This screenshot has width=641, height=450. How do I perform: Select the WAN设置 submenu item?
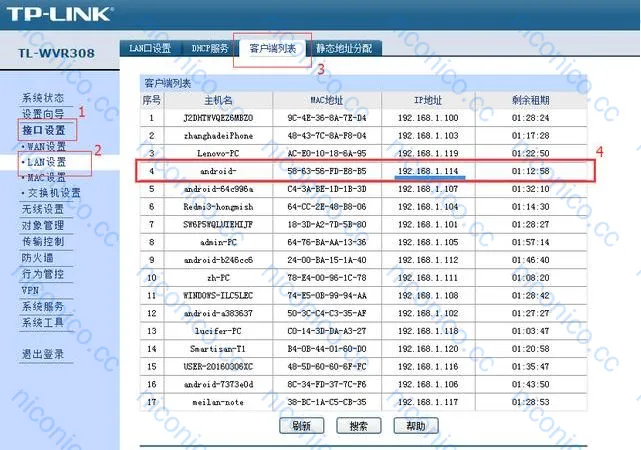[44, 146]
